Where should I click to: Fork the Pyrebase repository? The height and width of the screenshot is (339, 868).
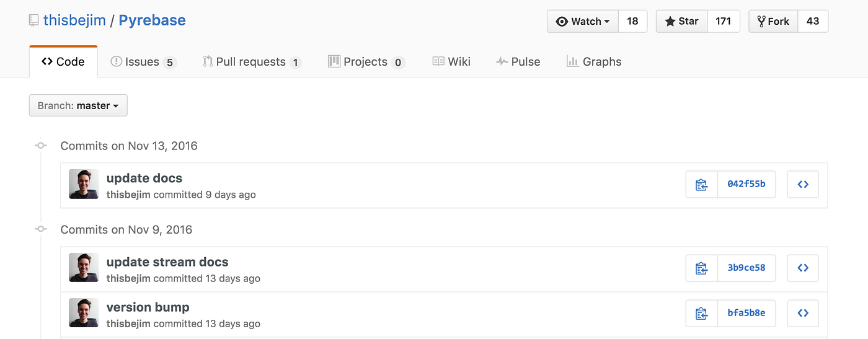773,21
